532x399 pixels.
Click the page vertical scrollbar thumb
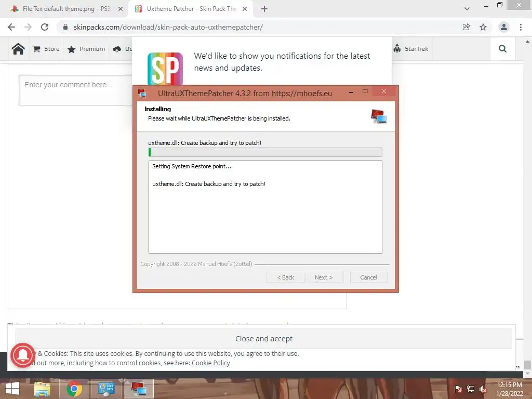pyautogui.click(x=527, y=365)
